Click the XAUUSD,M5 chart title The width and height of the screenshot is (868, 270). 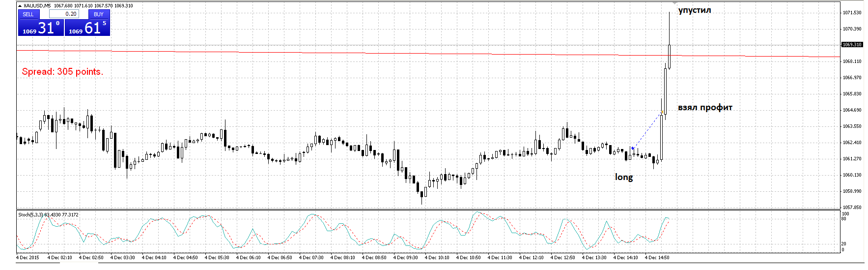point(37,6)
